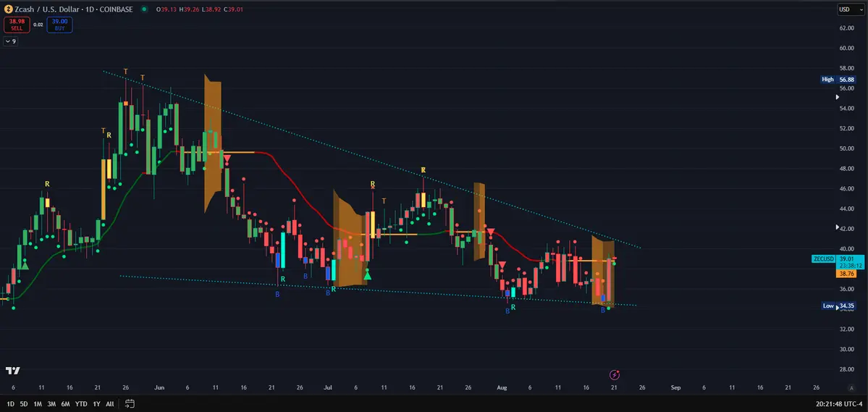Select the YTD time range

[x=81, y=404]
